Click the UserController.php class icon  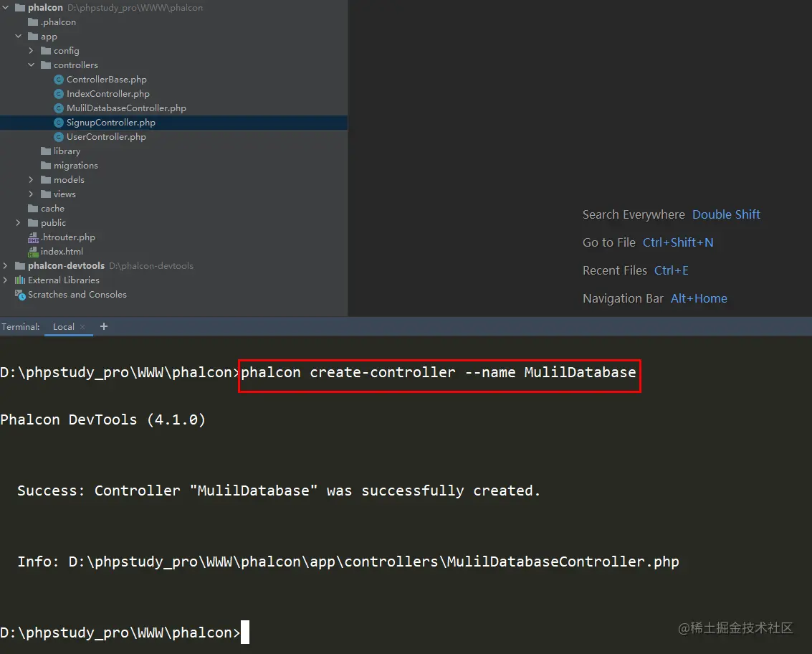(59, 137)
